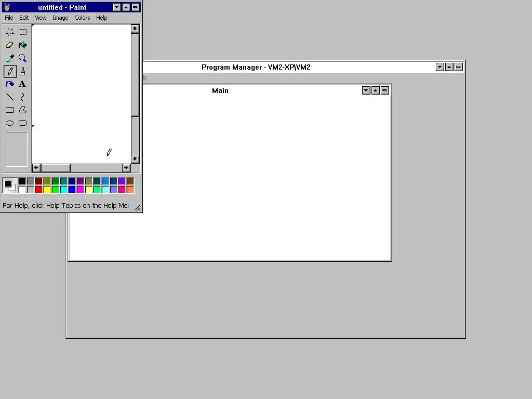The width and height of the screenshot is (532, 399).
Task: Open the Edit menu in Paint
Action: click(x=24, y=18)
